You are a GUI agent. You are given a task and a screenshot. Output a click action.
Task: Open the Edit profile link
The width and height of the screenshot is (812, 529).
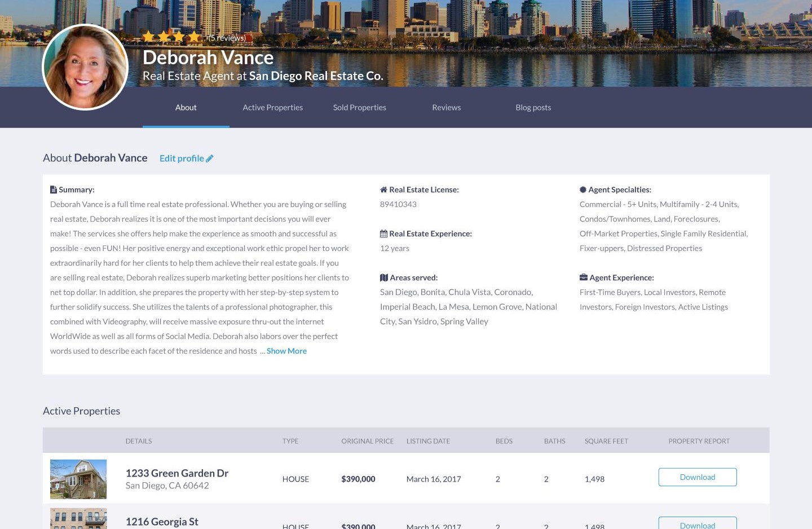click(182, 158)
